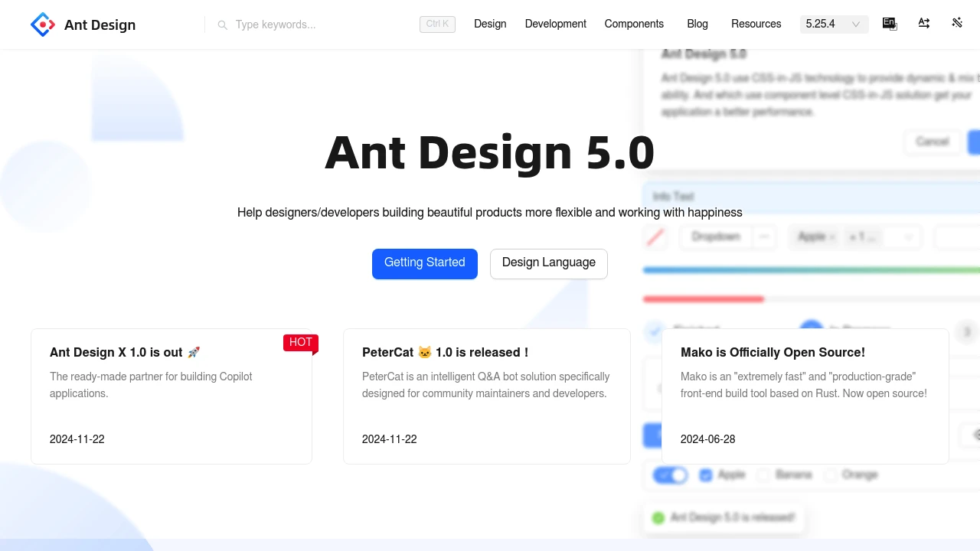Click the search magnifier icon

[223, 25]
